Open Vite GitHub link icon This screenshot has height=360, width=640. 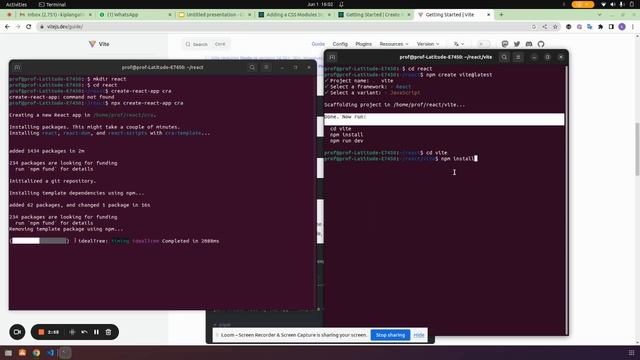541,44
